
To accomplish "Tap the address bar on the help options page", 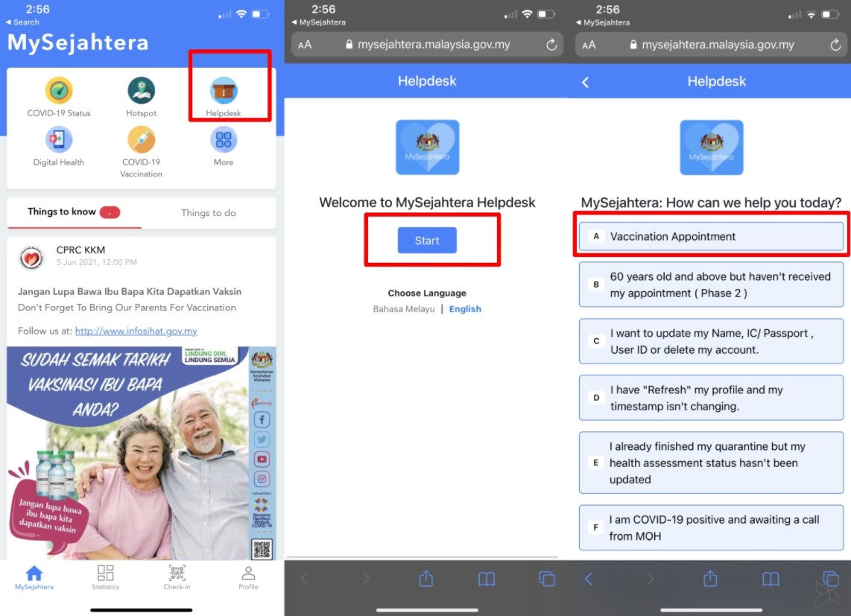I will click(x=711, y=45).
